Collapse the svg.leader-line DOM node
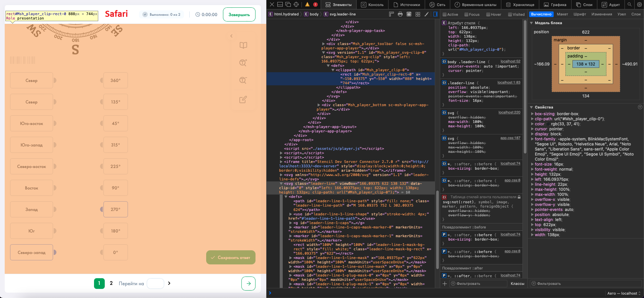644x298 pixels. (281, 183)
